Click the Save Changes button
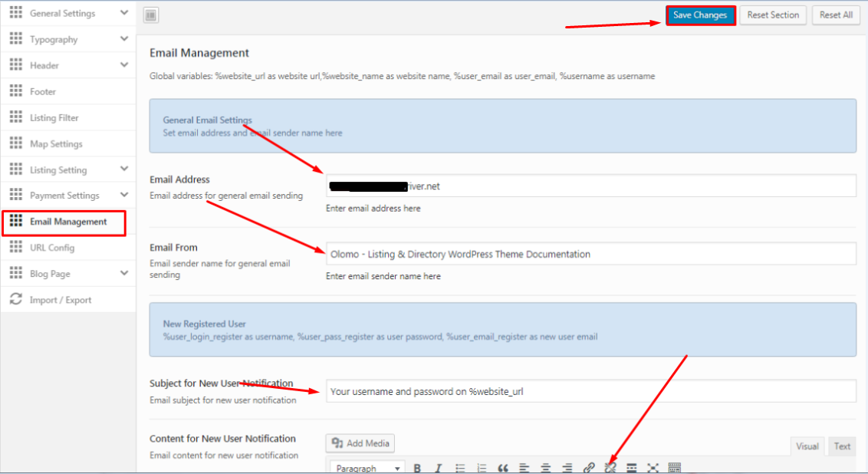 point(700,15)
